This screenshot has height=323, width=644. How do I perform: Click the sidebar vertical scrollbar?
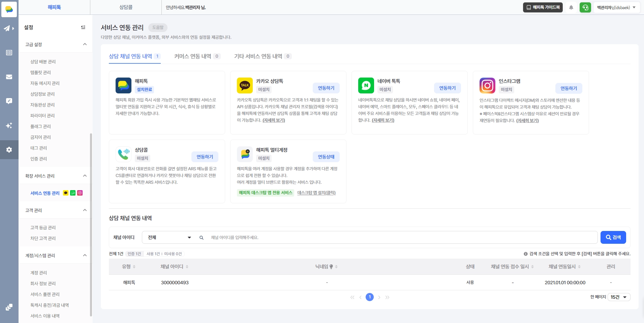91,225
